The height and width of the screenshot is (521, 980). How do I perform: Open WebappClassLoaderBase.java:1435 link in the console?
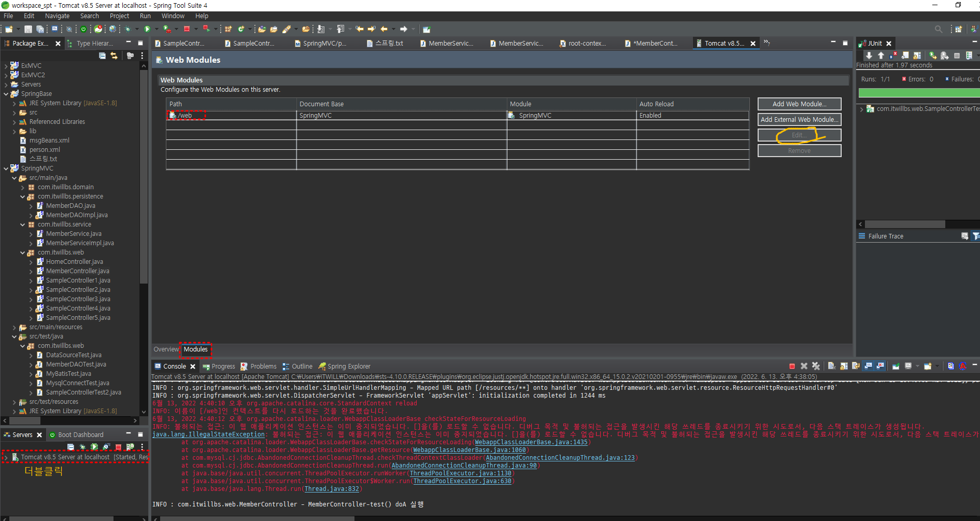click(531, 442)
